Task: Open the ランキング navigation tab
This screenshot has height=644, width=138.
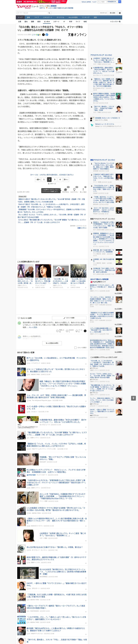Action: (x=86, y=17)
